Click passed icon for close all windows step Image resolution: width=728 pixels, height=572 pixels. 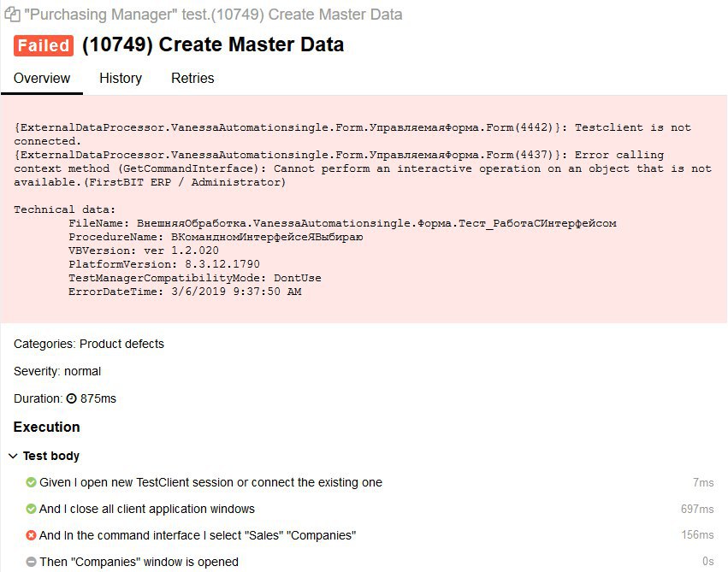(31, 509)
